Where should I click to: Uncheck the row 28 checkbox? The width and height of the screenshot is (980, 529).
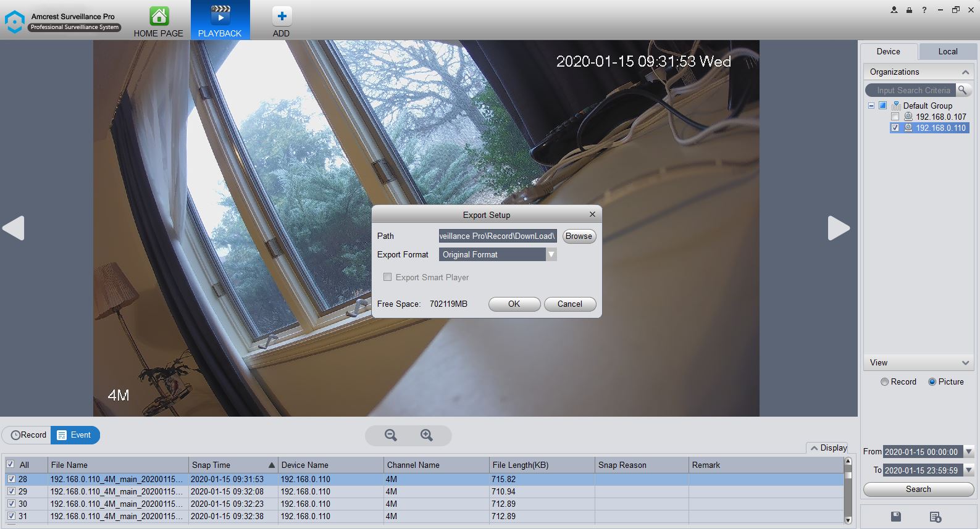click(10, 479)
